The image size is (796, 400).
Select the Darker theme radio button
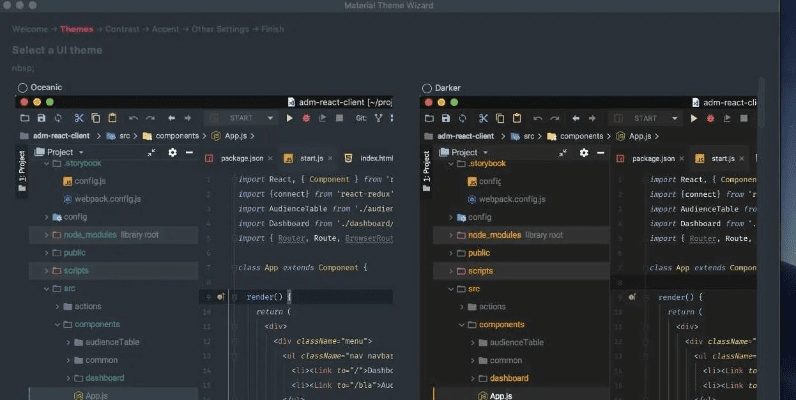(427, 88)
